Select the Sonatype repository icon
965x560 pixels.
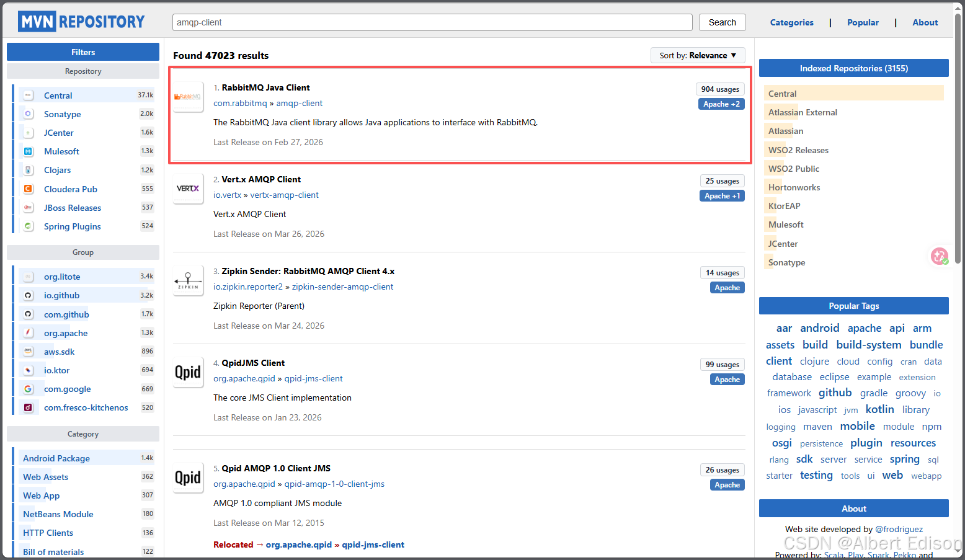tap(29, 114)
